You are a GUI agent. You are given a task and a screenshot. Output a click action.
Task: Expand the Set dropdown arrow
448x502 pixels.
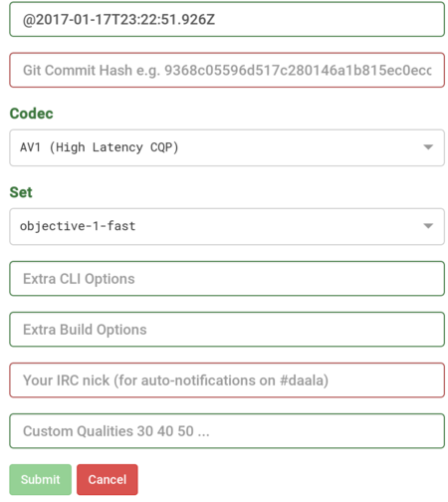coord(428,226)
